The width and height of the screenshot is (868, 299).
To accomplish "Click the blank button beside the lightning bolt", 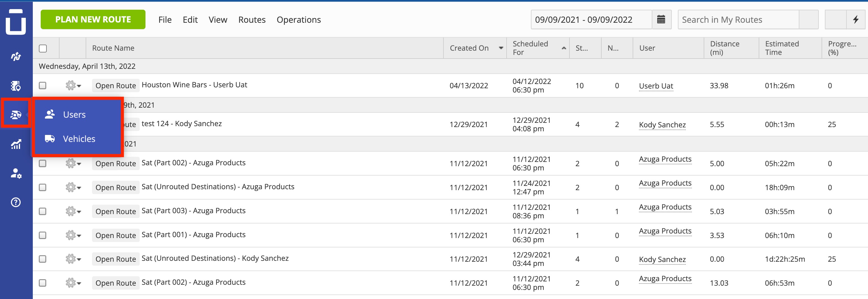I will [836, 19].
